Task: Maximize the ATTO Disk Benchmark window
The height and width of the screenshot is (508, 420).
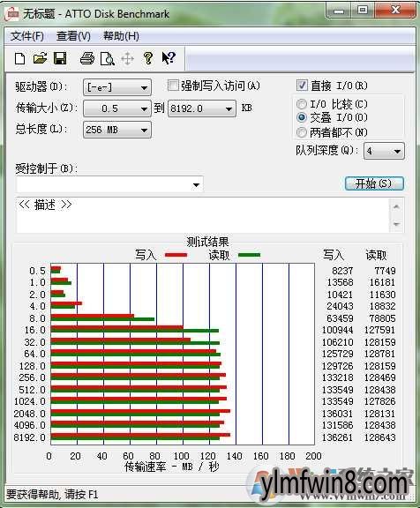Action: point(362,11)
